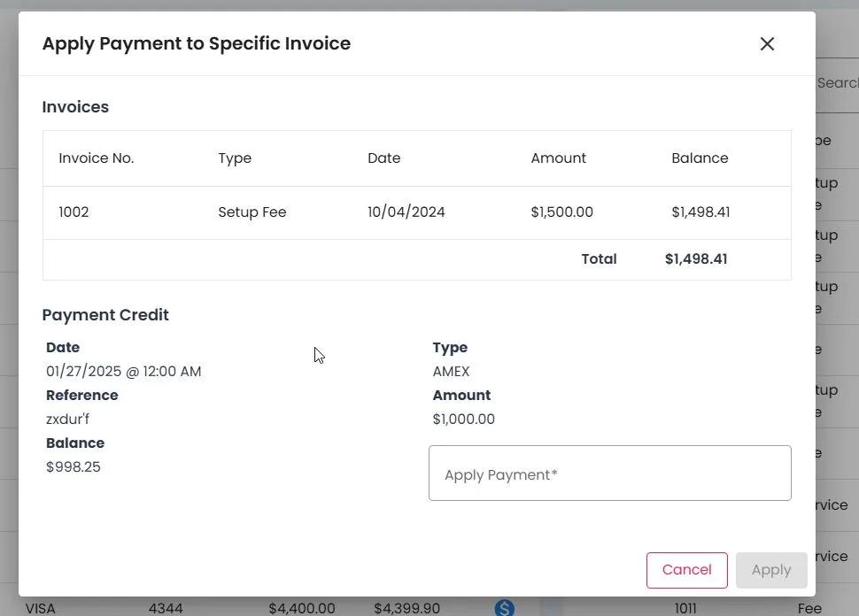Click the Balance column header in Invoices table
859x616 pixels.
[x=700, y=158]
